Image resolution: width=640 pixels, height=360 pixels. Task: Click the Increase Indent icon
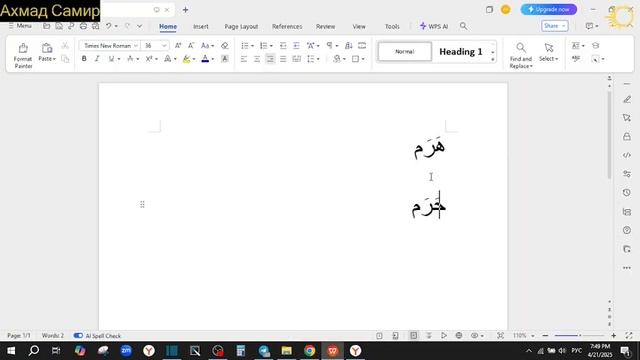[x=296, y=46]
